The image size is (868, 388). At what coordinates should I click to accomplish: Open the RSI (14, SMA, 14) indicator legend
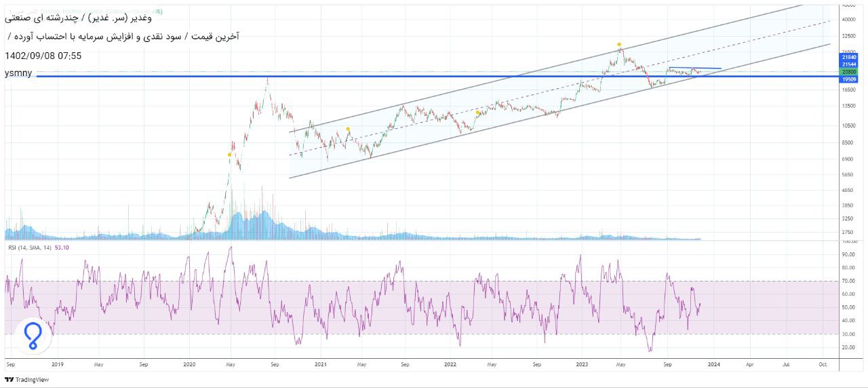(x=29, y=248)
